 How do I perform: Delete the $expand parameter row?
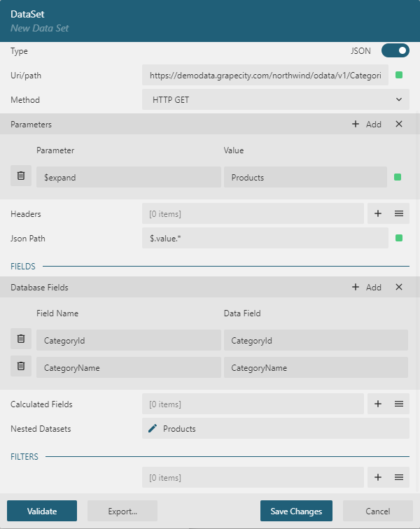pyautogui.click(x=21, y=176)
